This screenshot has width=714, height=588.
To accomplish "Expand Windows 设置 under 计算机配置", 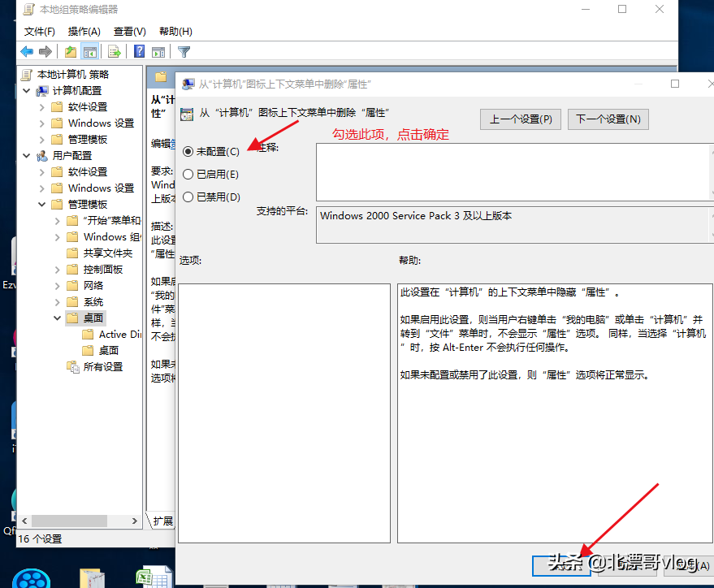I will pos(42,123).
